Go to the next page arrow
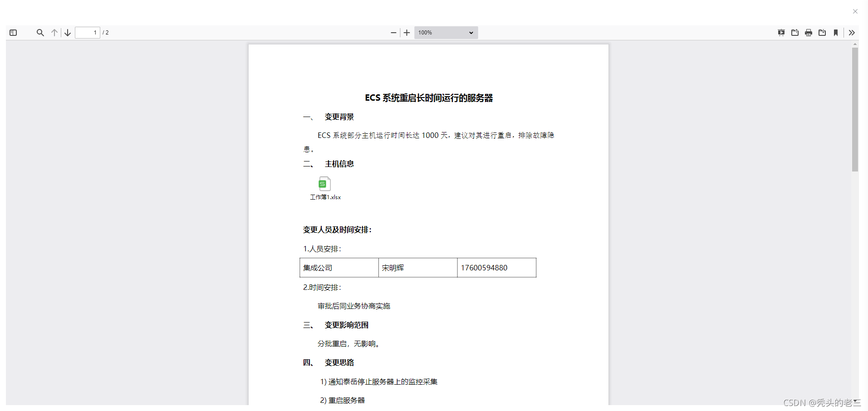 pyautogui.click(x=68, y=33)
